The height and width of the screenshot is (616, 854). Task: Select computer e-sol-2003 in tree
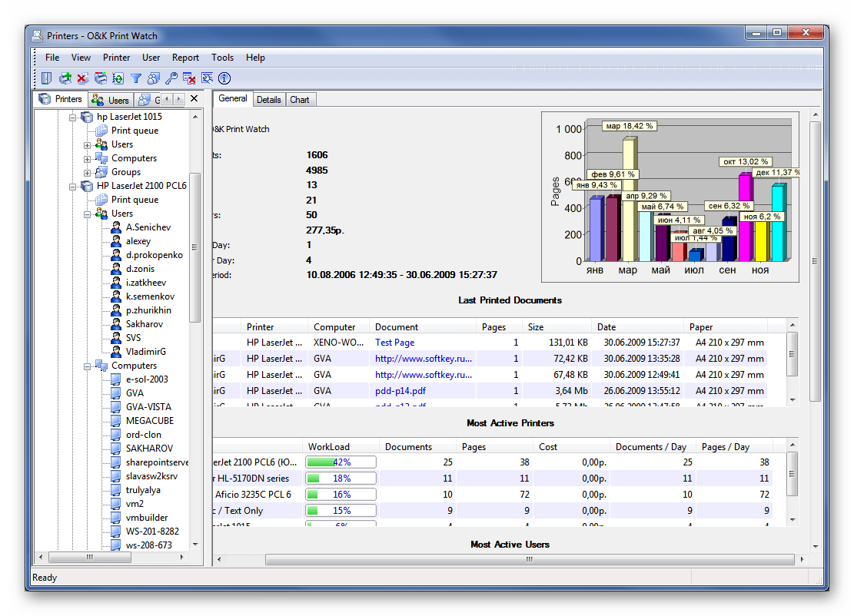[x=147, y=379]
